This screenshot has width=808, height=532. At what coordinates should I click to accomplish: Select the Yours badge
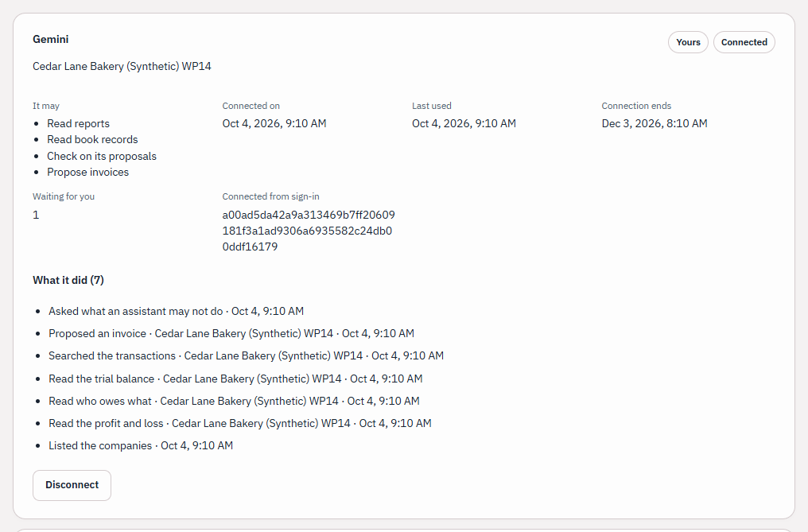pyautogui.click(x=688, y=42)
